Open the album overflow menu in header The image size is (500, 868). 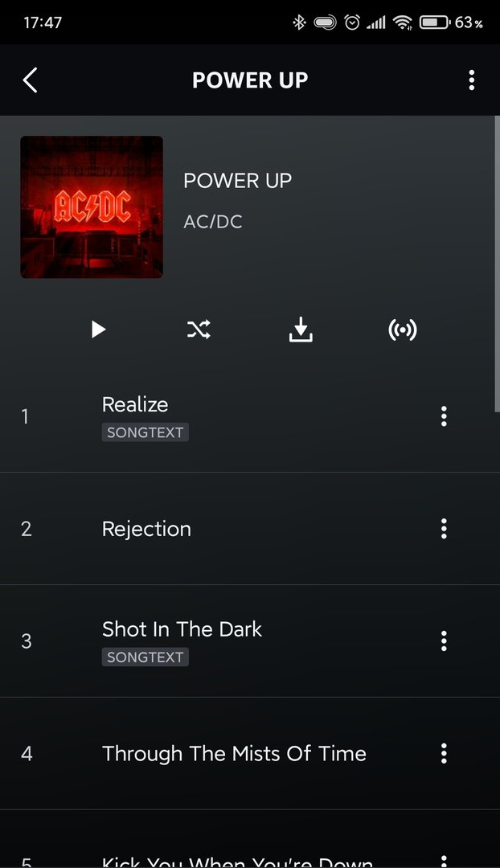pos(471,80)
